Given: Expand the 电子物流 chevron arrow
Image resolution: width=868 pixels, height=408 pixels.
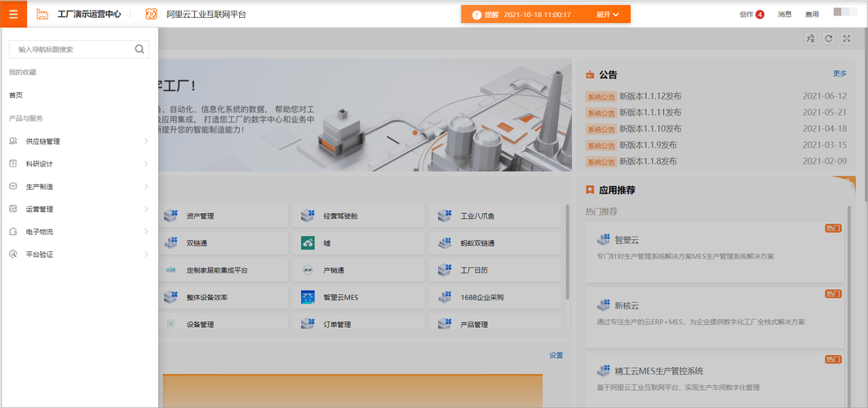Looking at the screenshot, I should tap(146, 232).
